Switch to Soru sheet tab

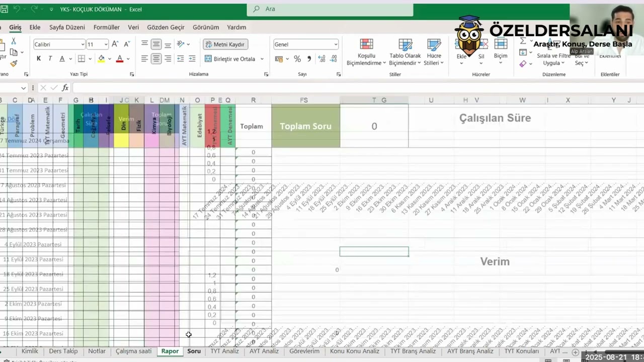(194, 351)
